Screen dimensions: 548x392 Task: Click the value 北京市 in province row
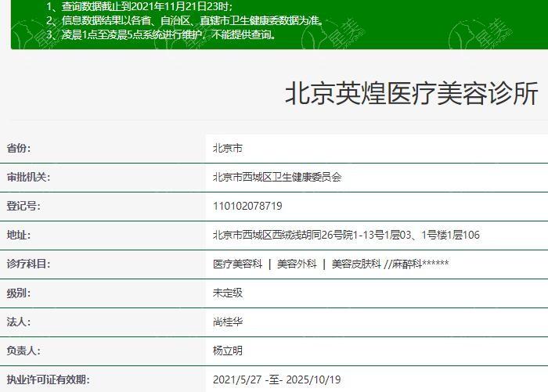[228, 148]
